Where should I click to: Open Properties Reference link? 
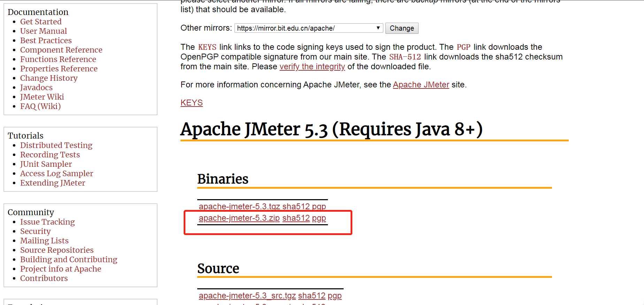[x=59, y=69]
